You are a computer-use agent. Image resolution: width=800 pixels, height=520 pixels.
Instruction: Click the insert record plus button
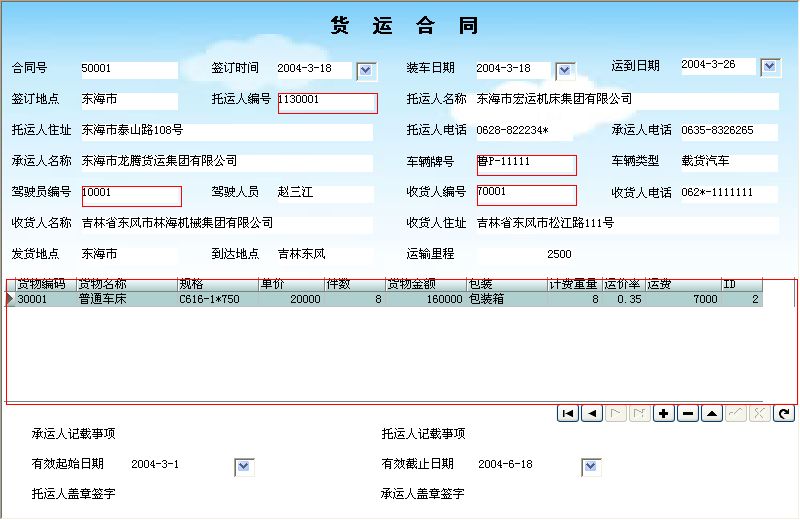(664, 413)
